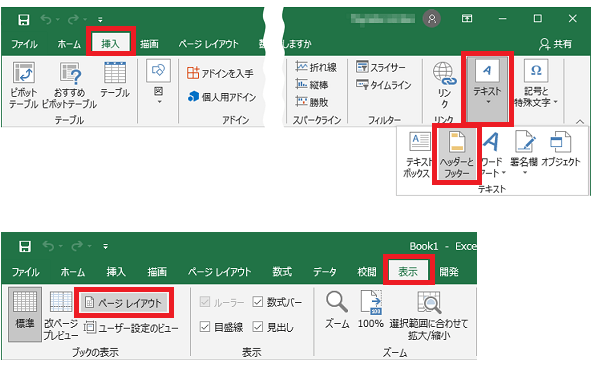The width and height of the screenshot is (599, 369).
Task: Click Redo arrow in the Book1 window
Action: point(77,246)
